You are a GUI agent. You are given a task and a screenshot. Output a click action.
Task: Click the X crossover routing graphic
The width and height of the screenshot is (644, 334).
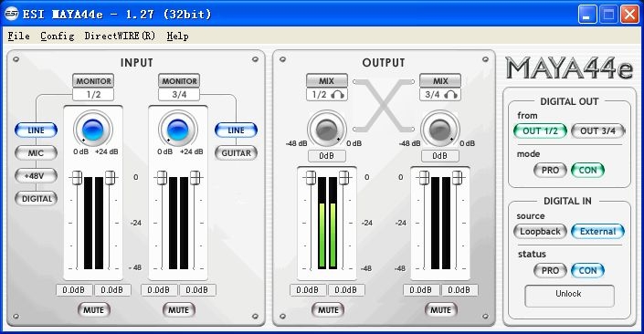tap(384, 105)
